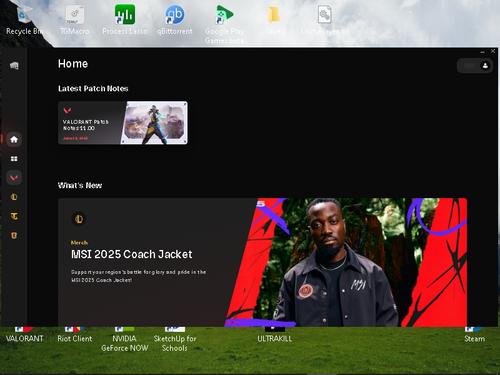This screenshot has width=500, height=375.
Task: Select the qBittorrent desktop shortcut
Action: (175, 20)
